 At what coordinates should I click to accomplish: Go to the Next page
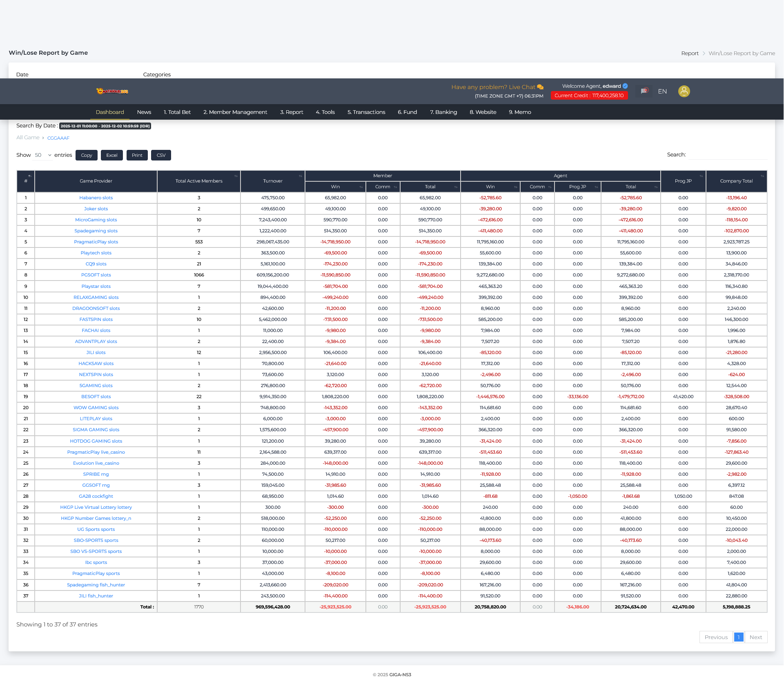tap(755, 637)
